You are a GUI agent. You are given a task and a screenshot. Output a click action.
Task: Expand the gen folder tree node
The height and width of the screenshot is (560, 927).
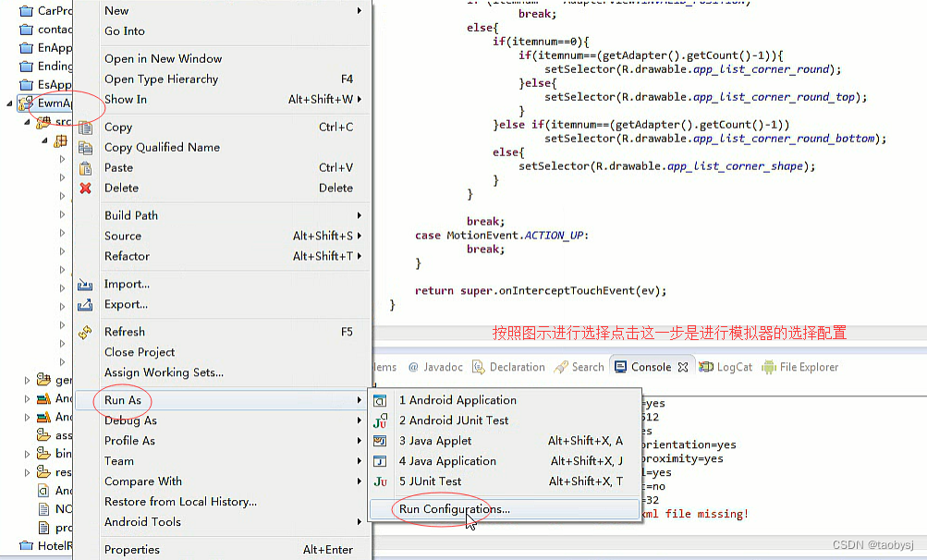(27, 380)
